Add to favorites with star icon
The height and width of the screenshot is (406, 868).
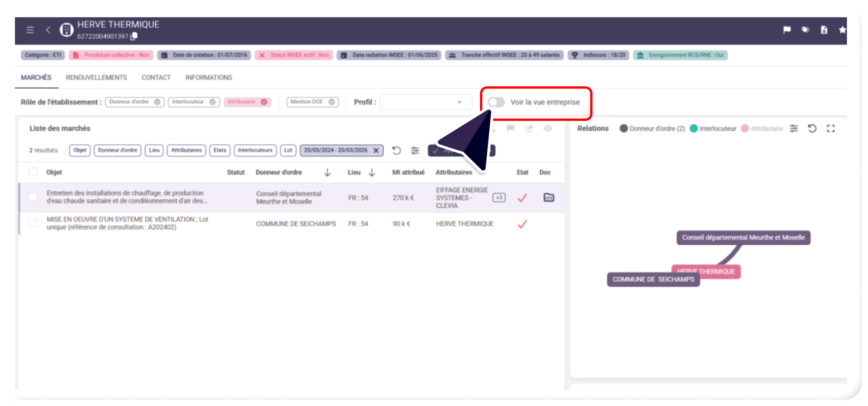coord(842,30)
